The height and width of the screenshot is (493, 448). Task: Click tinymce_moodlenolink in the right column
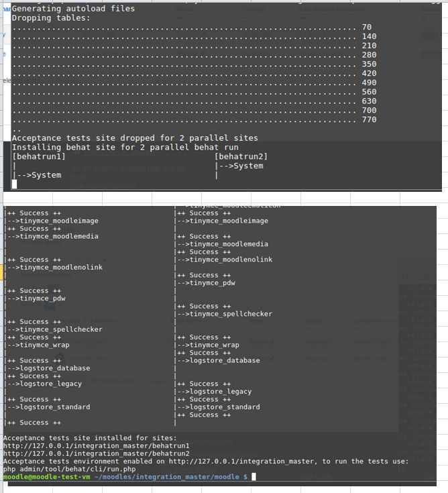[x=231, y=260]
